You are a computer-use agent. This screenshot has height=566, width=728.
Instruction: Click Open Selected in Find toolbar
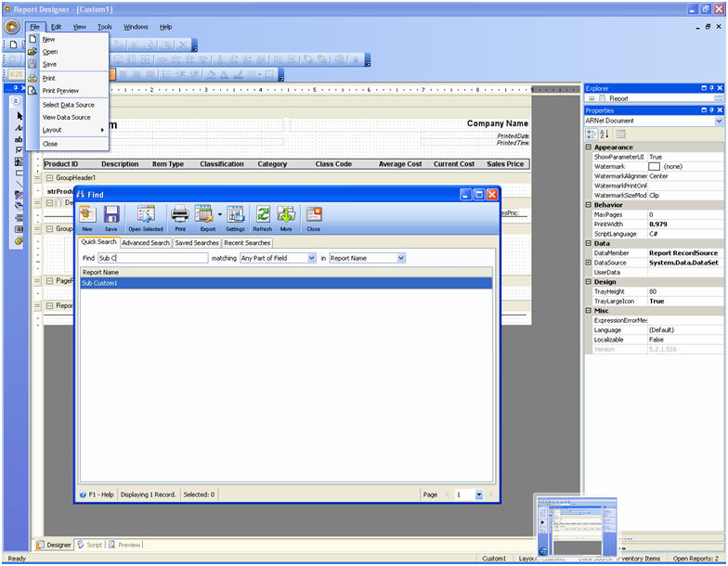(x=146, y=217)
